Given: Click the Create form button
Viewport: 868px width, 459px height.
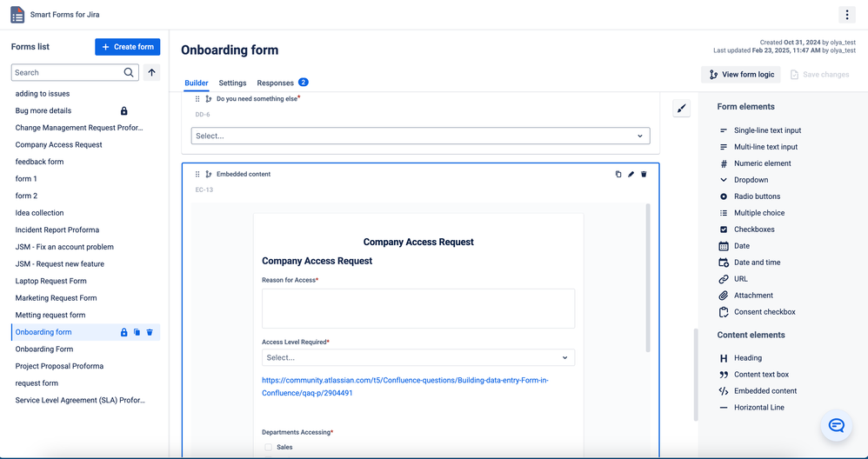Looking at the screenshot, I should 128,47.
